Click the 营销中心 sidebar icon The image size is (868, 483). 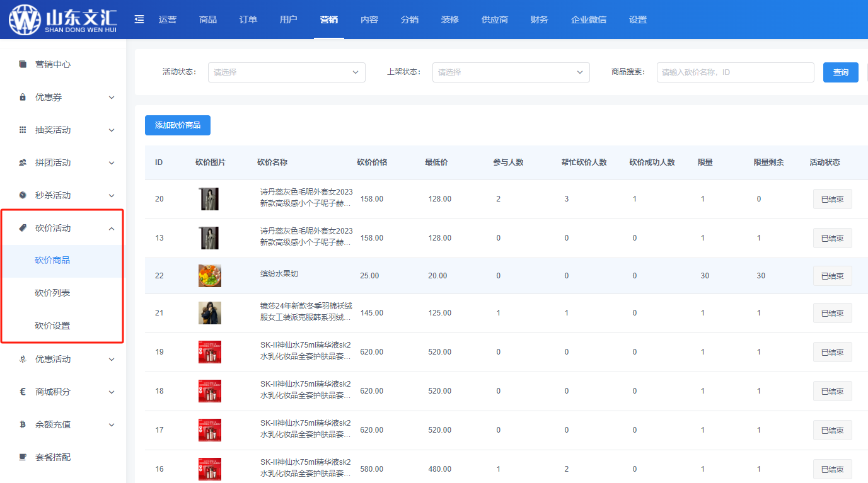(23, 64)
